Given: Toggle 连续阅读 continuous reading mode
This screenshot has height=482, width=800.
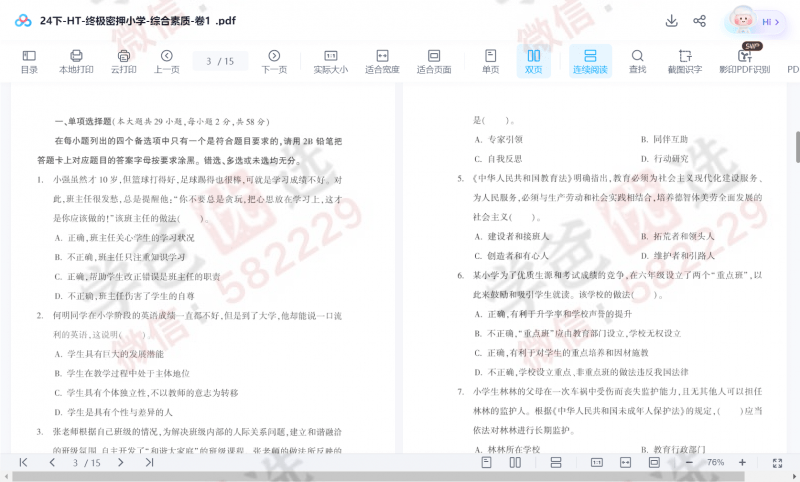Looking at the screenshot, I should 590,61.
